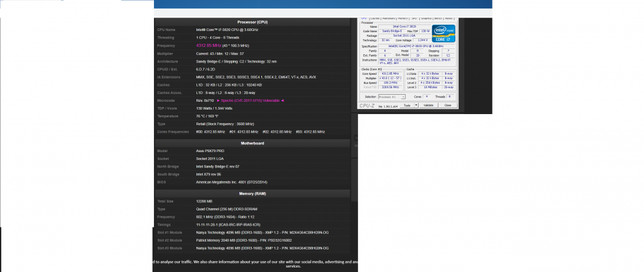
Task: Click the memory Frequency 802.1 MHz (DDR3-1604)
Action: click(x=225, y=217)
